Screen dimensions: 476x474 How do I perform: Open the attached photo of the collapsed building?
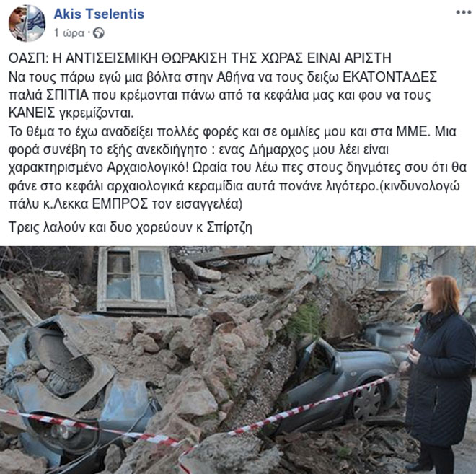coord(238,360)
